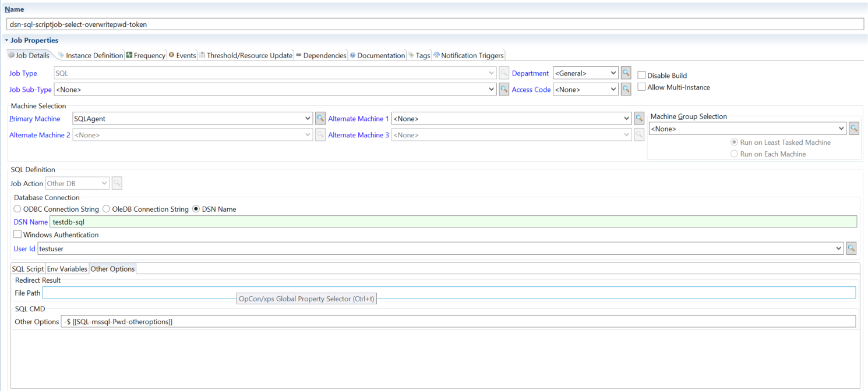Collapse the Job Properties section

pos(6,41)
